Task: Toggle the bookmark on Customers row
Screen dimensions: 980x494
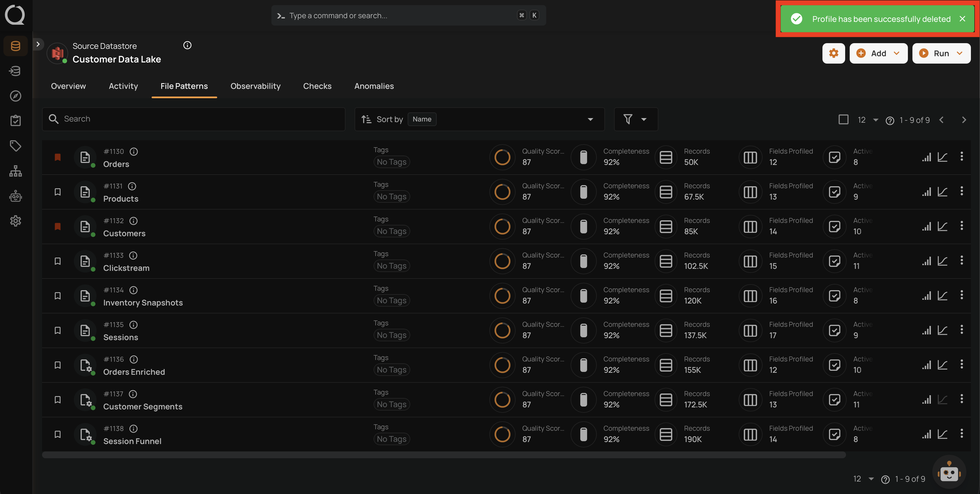Action: tap(57, 227)
